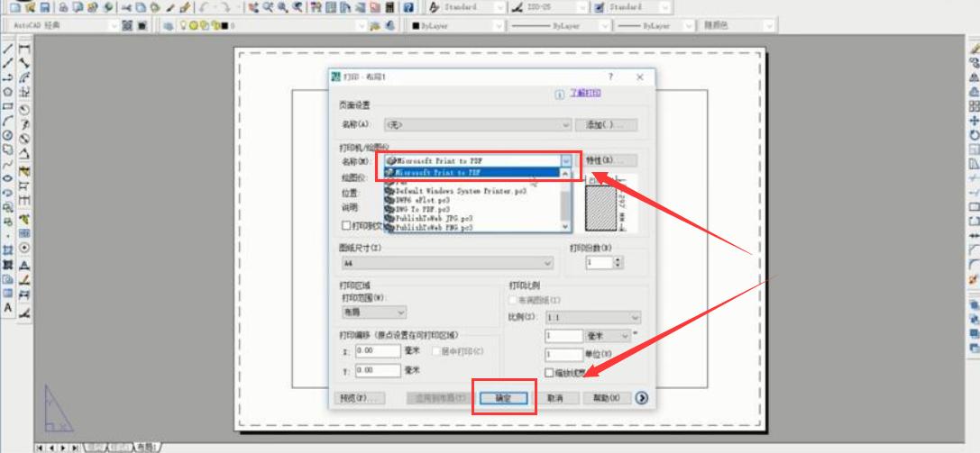Select Default Windows System Printer.pc3
Viewport: 980px width, 453px height.
coord(472,191)
